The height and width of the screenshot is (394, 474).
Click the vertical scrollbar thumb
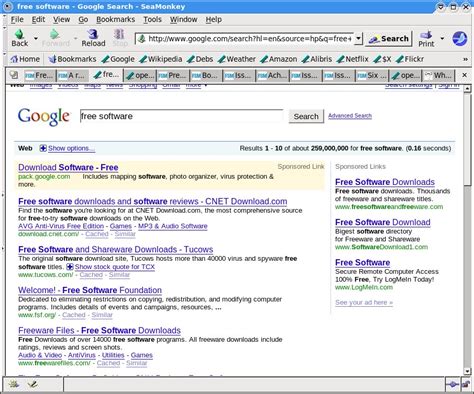[467, 139]
